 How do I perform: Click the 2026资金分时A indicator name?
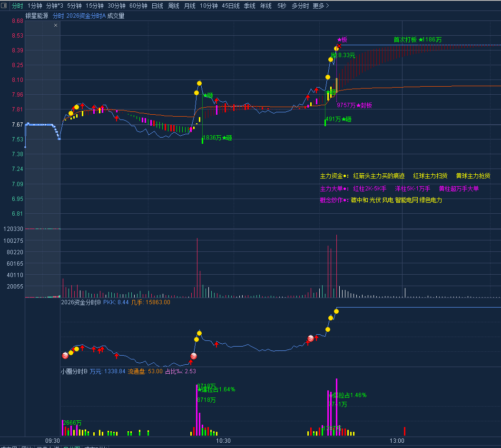[x=86, y=16]
